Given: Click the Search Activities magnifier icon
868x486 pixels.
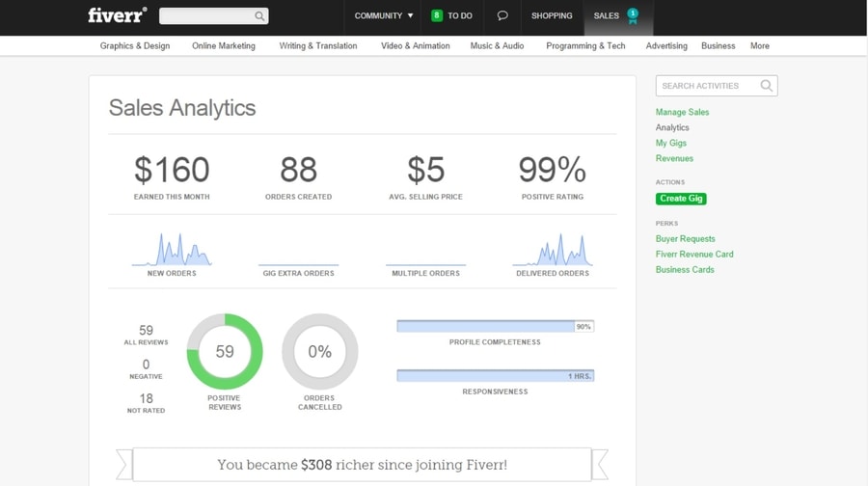Looking at the screenshot, I should tap(766, 85).
